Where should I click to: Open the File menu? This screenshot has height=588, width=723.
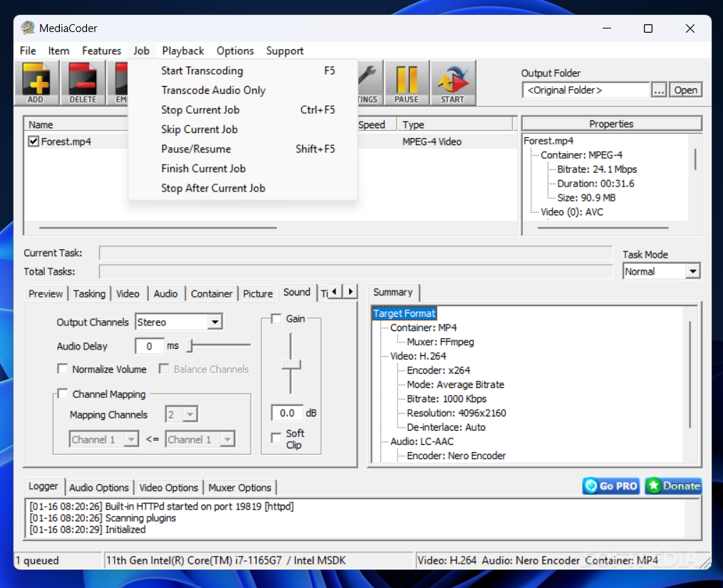(28, 51)
